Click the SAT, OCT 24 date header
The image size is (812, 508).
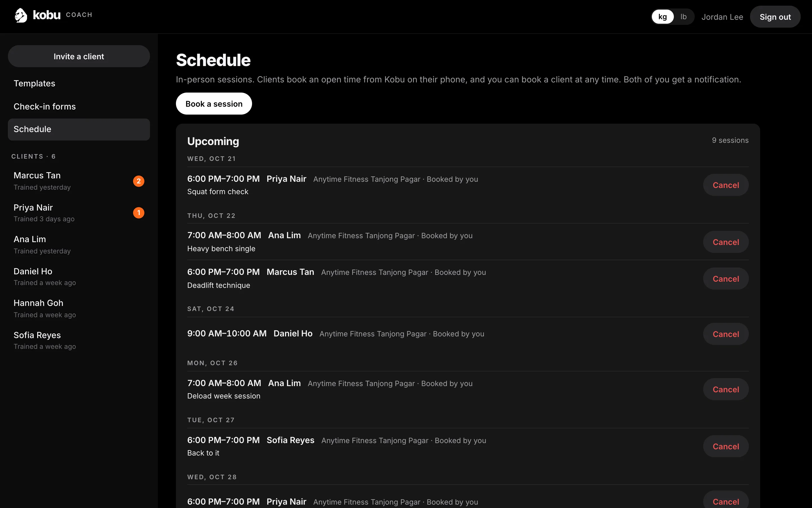[x=211, y=309]
